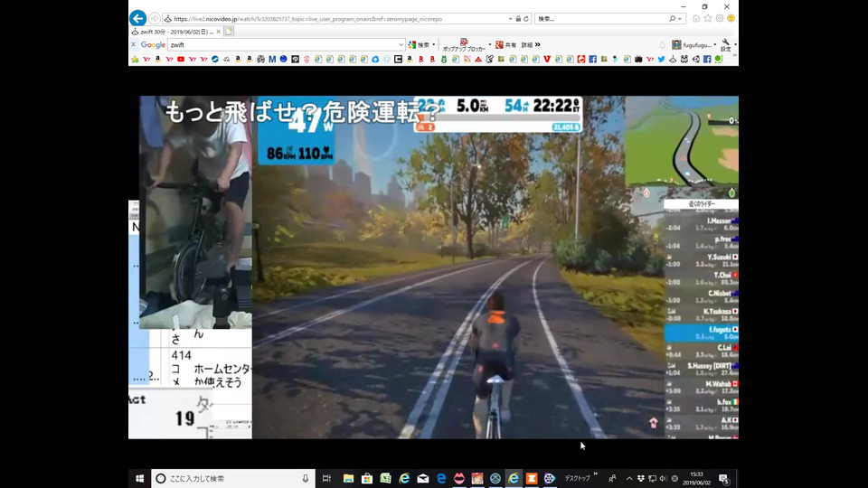Click the lock security icon in address bar
868x488 pixels.
pyautogui.click(x=518, y=19)
